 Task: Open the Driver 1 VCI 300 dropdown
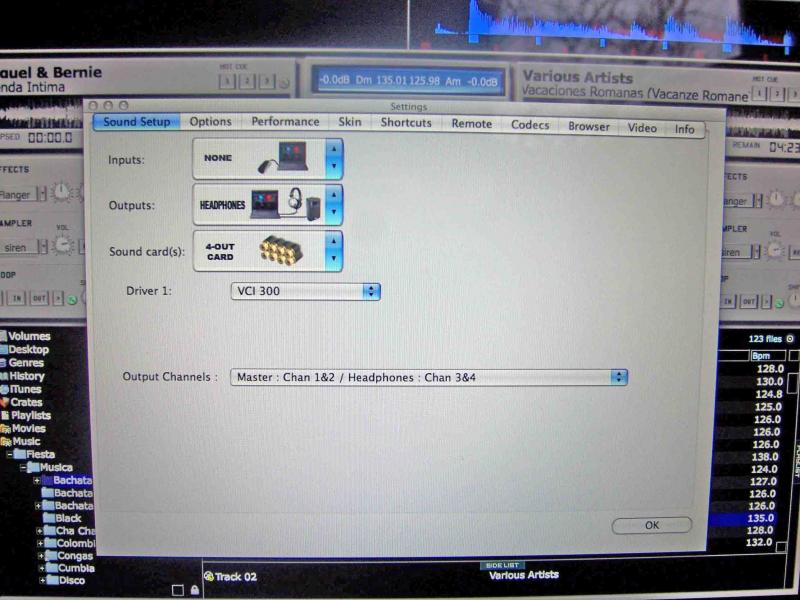pyautogui.click(x=305, y=291)
